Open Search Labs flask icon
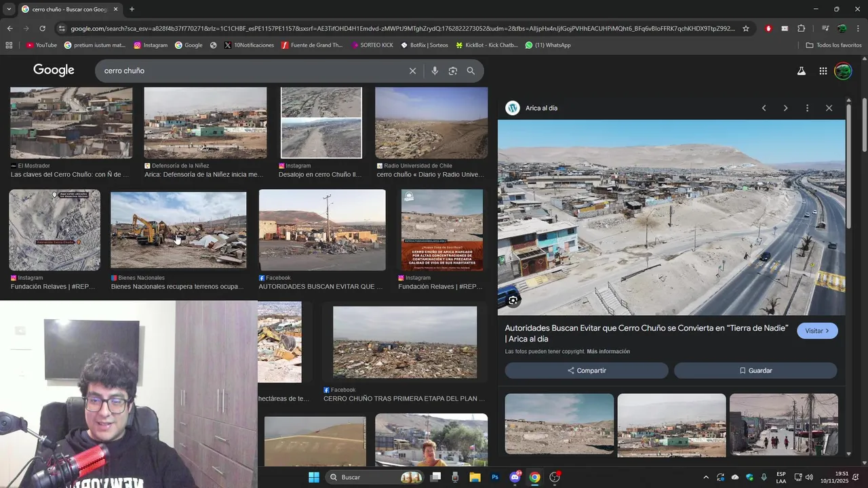This screenshot has width=868, height=488. click(801, 71)
